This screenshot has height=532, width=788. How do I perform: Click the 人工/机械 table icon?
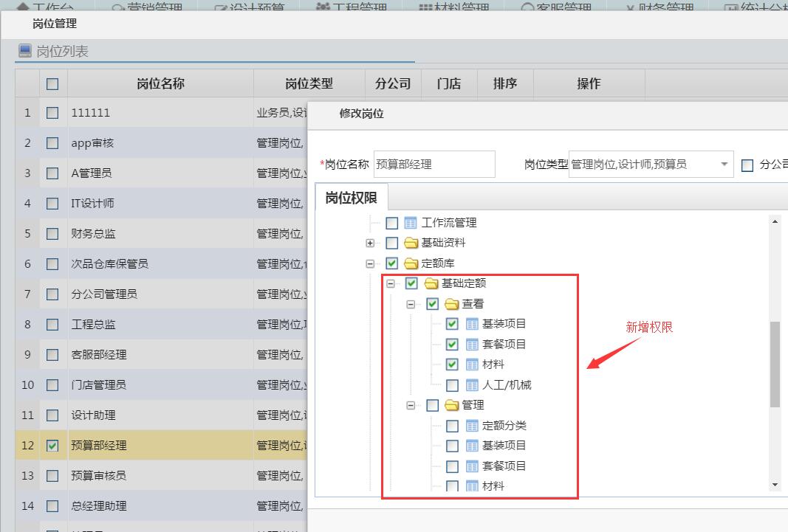click(x=473, y=385)
